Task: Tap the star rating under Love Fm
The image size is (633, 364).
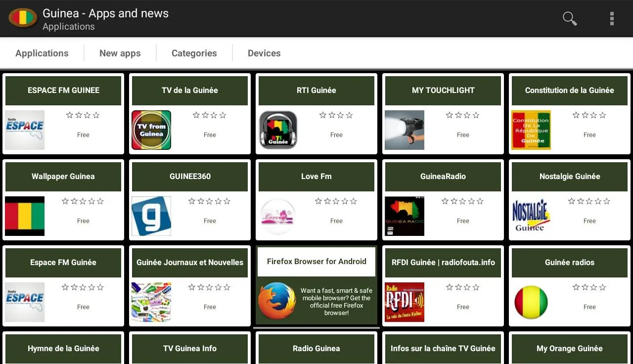Action: [x=336, y=201]
